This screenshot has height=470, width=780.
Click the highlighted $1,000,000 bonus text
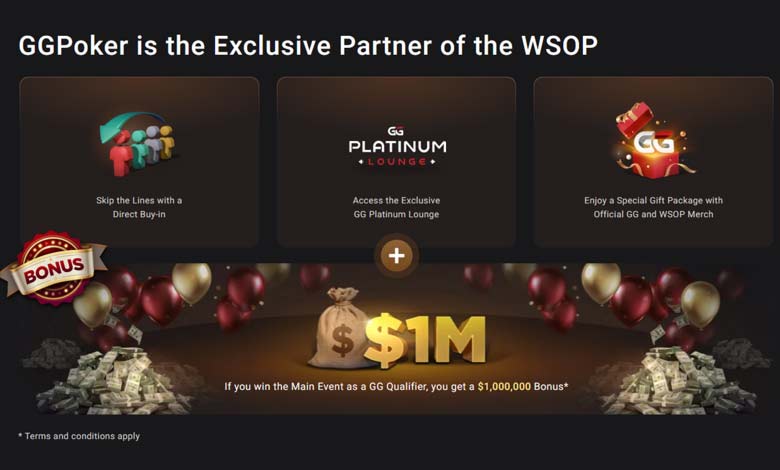(x=504, y=386)
